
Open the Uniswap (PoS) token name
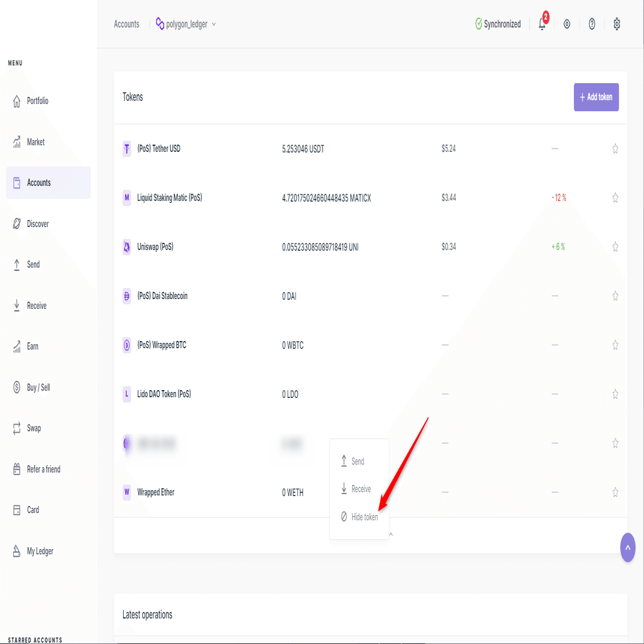tap(155, 247)
